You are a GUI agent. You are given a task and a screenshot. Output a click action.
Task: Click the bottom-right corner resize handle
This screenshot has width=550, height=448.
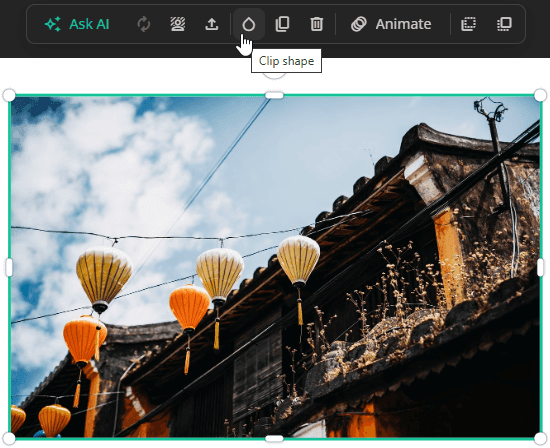tap(540, 439)
